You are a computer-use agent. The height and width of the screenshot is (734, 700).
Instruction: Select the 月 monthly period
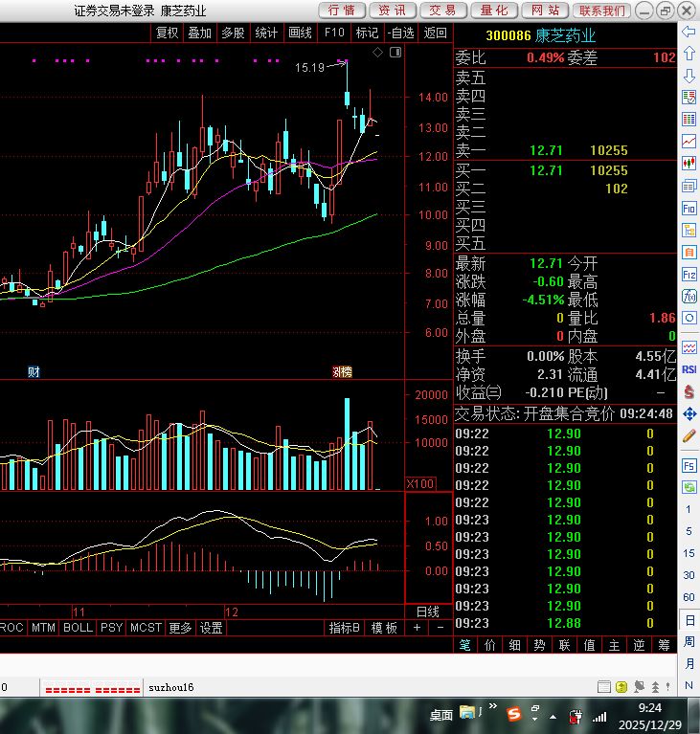689,663
